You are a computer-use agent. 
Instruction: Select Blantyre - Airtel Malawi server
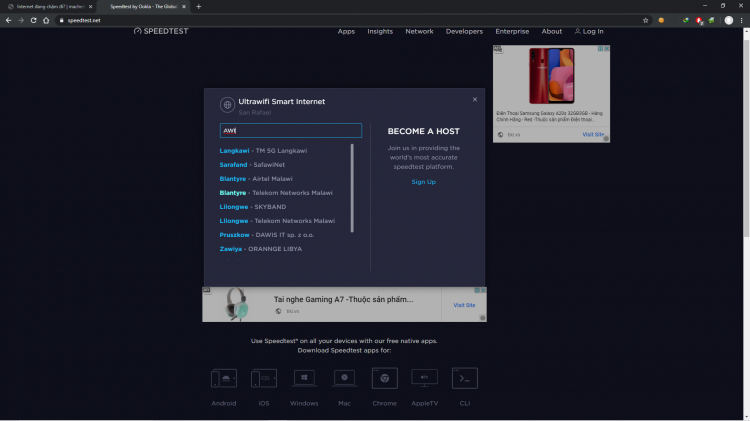(x=256, y=178)
